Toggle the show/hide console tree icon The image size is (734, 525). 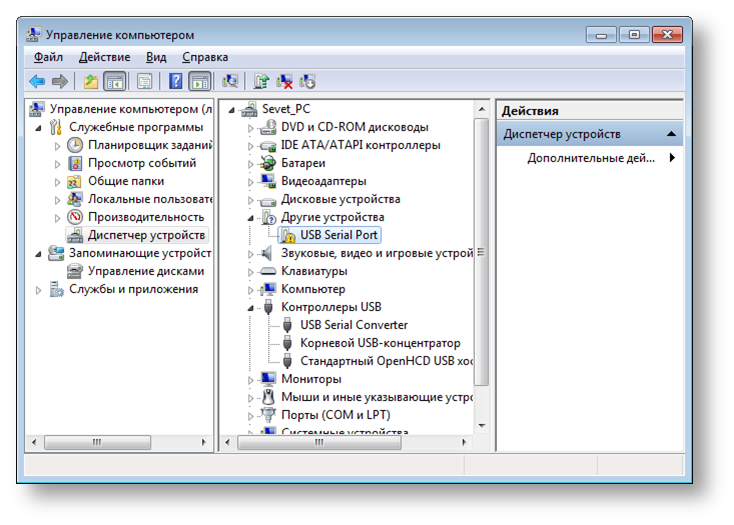tap(115, 81)
